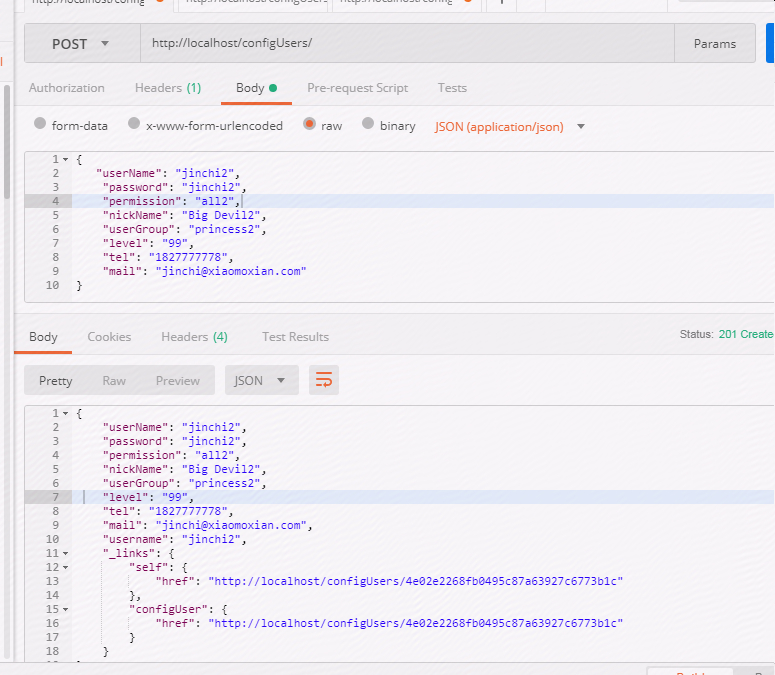
Task: Choose x-www-form-urlencoded body type
Action: (134, 123)
